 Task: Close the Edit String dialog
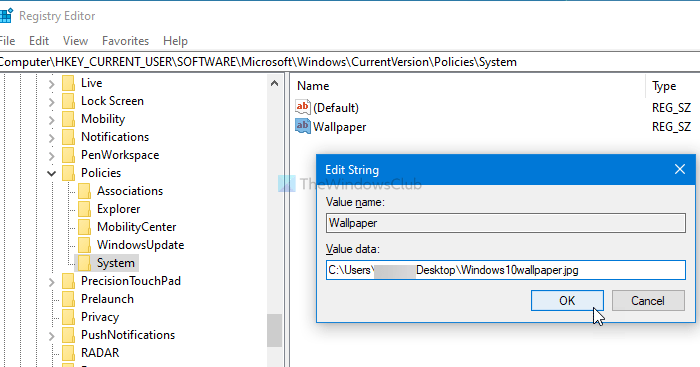coord(679,169)
